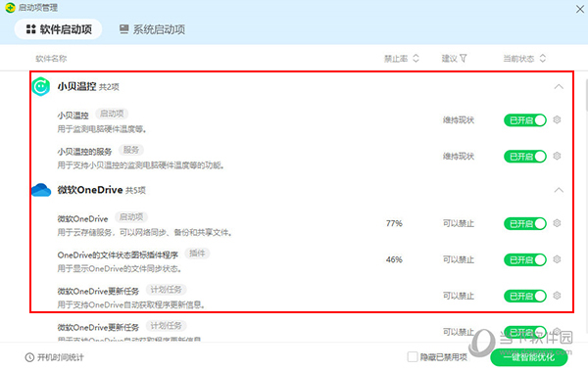Toggle off OneDrive的文件状态图标插件程序 switch
Image resolution: width=588 pixels, height=371 pixels.
click(x=524, y=259)
